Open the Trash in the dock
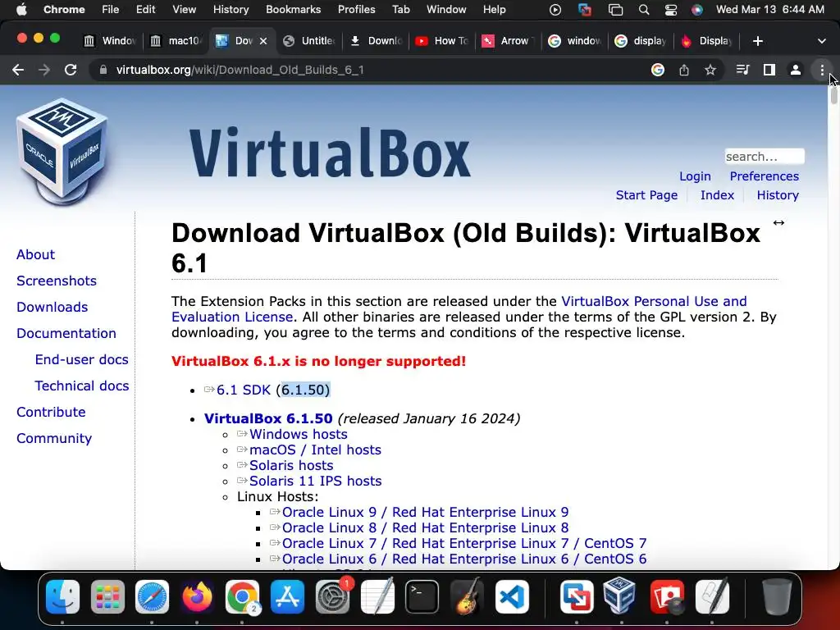Screen dimensions: 840x630 (x=776, y=597)
